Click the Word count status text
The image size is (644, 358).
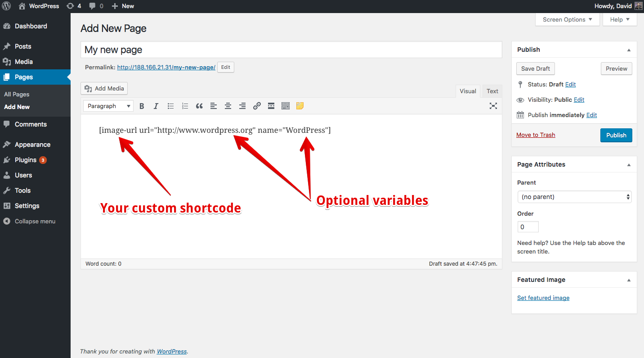103,264
